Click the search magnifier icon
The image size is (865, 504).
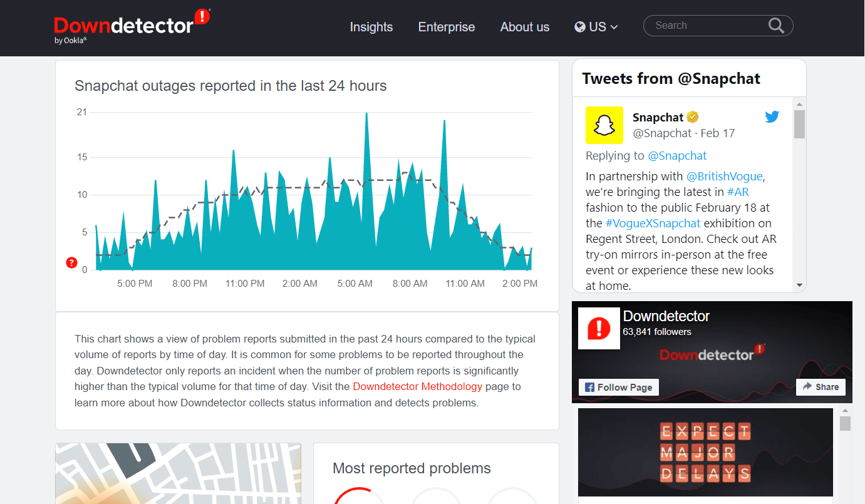776,26
